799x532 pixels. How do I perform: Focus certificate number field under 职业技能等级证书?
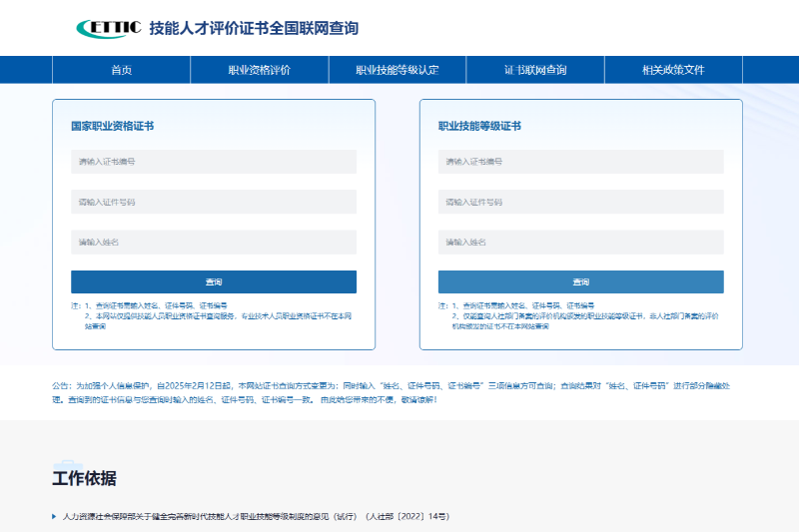tap(581, 162)
